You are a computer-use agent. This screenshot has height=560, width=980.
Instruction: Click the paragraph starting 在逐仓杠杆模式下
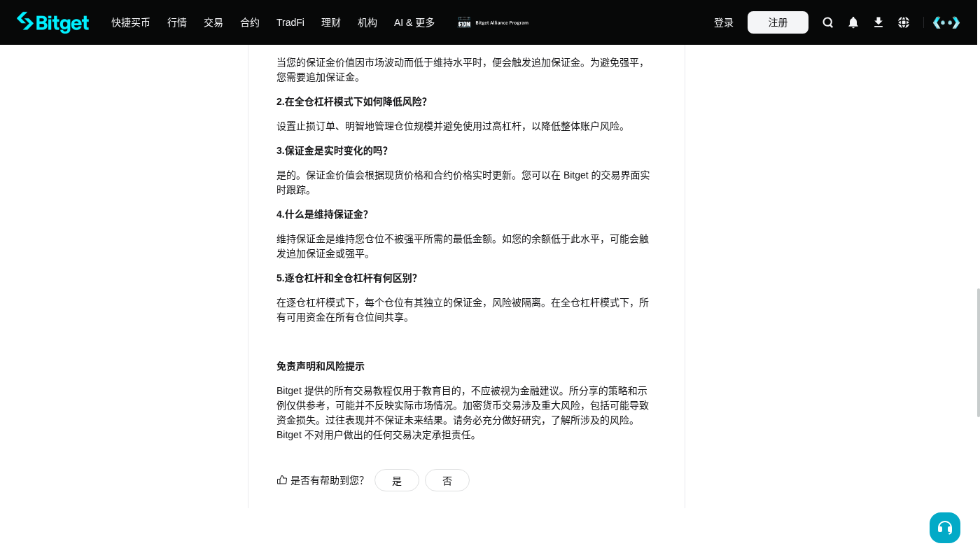[x=463, y=310]
